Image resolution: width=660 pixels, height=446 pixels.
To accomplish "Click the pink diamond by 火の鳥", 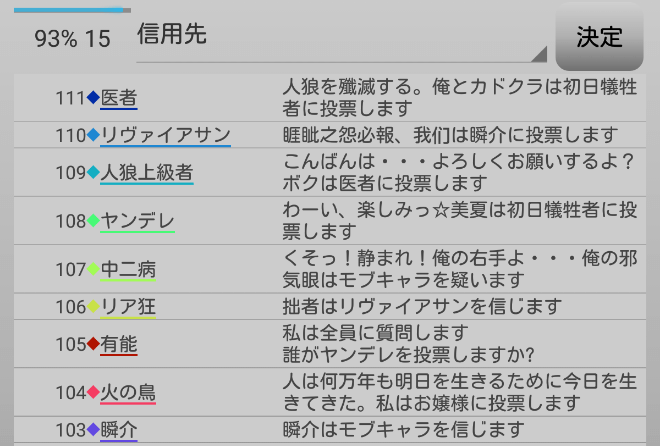I will pyautogui.click(x=94, y=392).
